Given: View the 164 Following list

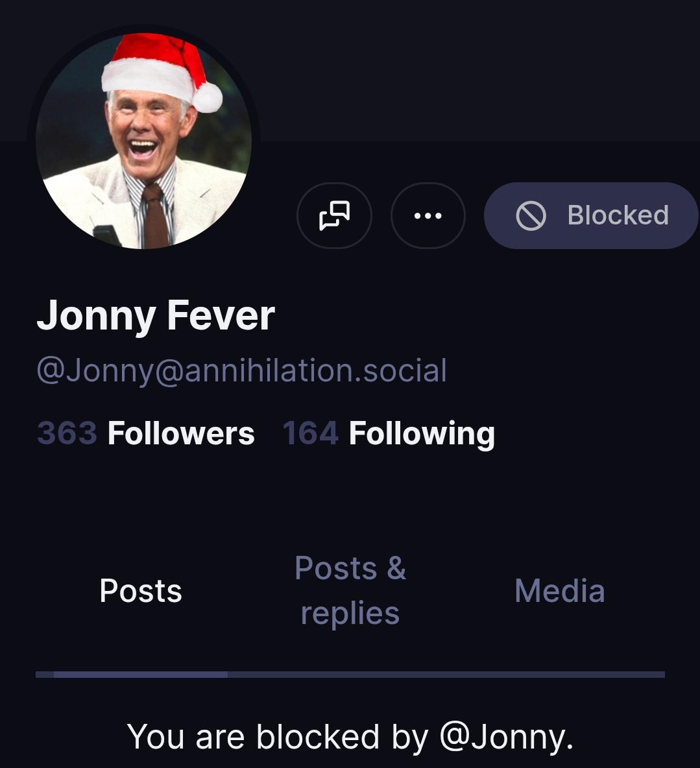Looking at the screenshot, I should (389, 433).
